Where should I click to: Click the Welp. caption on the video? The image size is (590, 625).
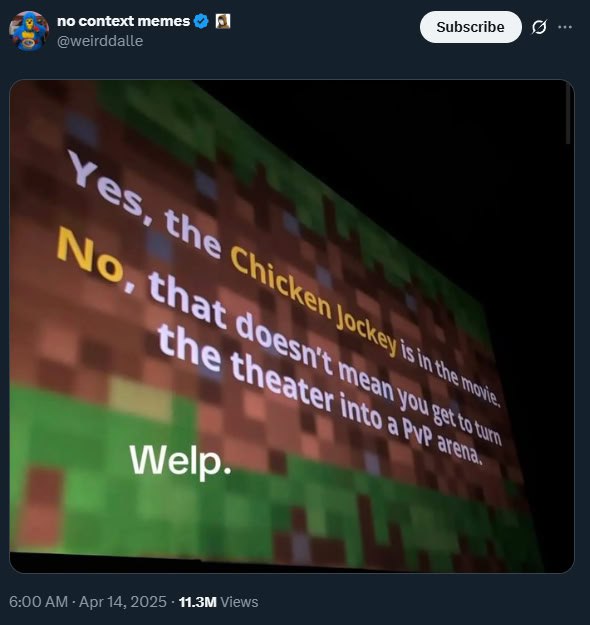coord(180,460)
